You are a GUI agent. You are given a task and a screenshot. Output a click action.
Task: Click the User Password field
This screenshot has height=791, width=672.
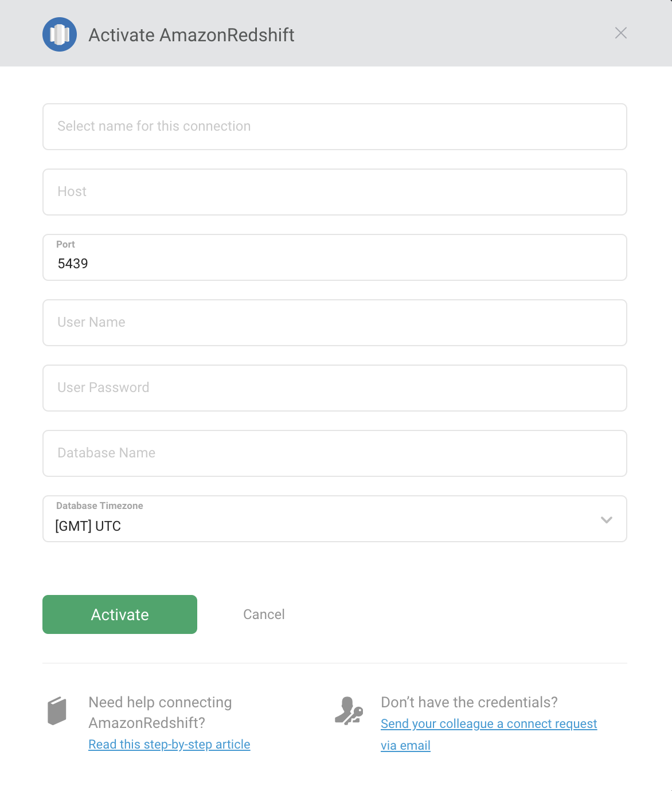click(334, 388)
